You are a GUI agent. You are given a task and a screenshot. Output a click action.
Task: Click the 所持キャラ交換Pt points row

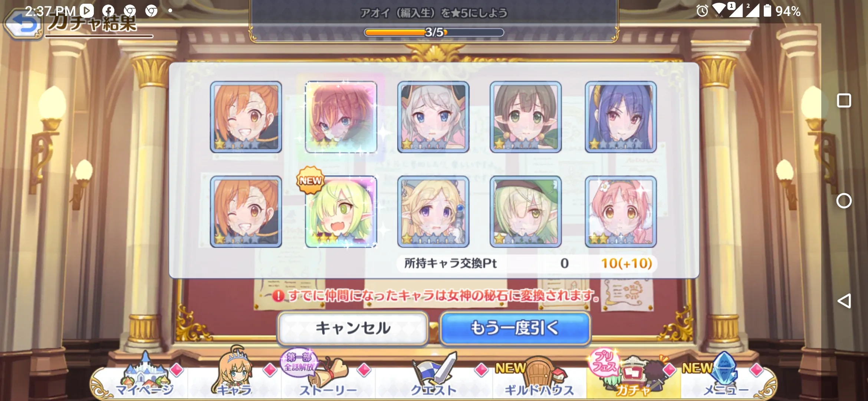527,263
